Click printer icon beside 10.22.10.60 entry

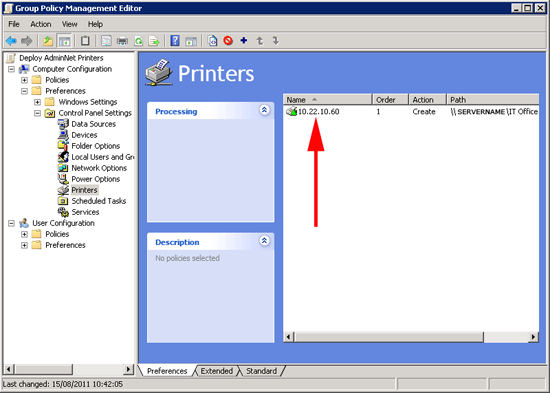[x=291, y=112]
